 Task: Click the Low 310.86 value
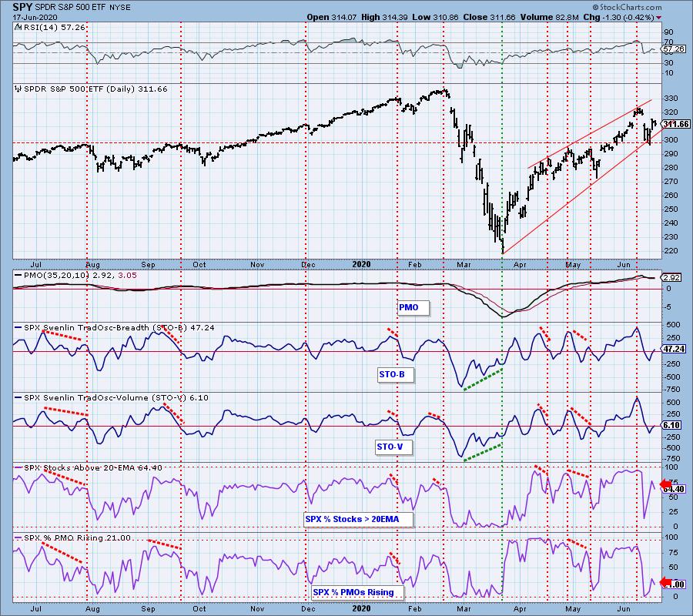[x=436, y=17]
